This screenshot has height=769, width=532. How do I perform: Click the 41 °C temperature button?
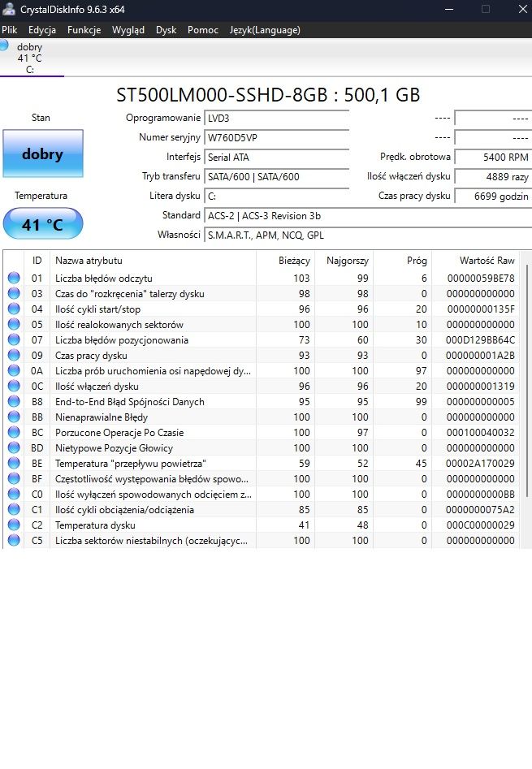[43, 223]
